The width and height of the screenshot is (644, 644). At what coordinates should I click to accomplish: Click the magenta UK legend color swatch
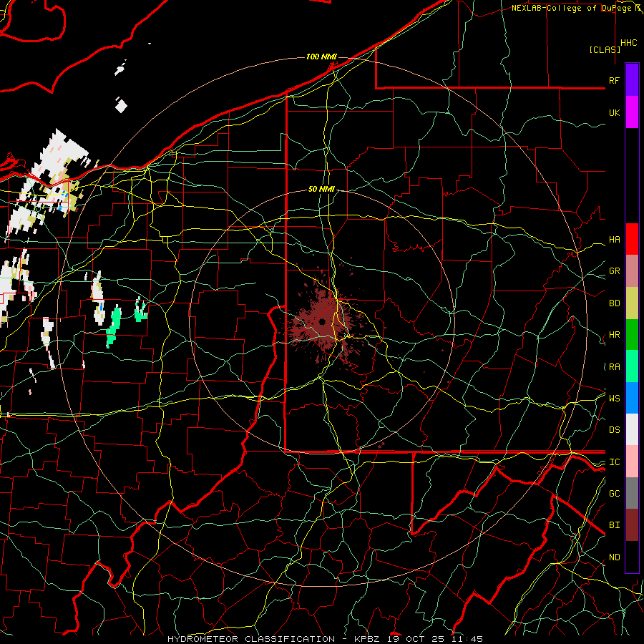[x=632, y=112]
